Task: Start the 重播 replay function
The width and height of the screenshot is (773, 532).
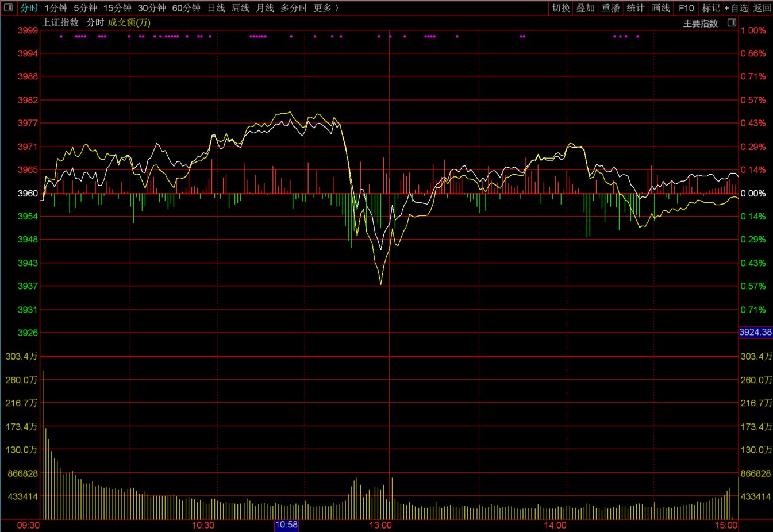Action: click(x=610, y=8)
